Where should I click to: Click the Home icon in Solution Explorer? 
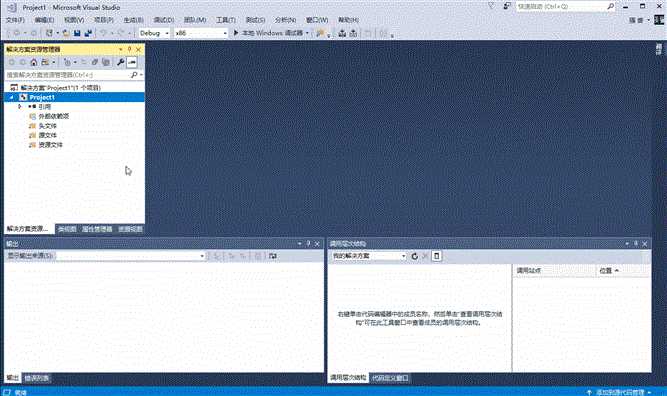[x=34, y=63]
